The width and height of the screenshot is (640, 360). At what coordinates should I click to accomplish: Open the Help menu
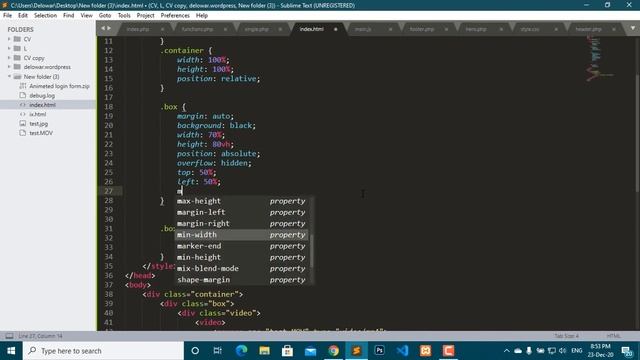[202, 16]
